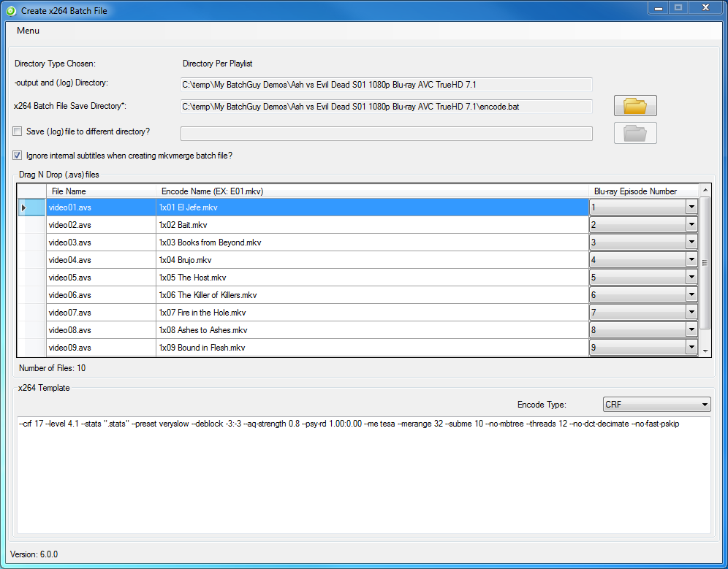
Task: Click the batch file save directory field
Action: (x=386, y=107)
